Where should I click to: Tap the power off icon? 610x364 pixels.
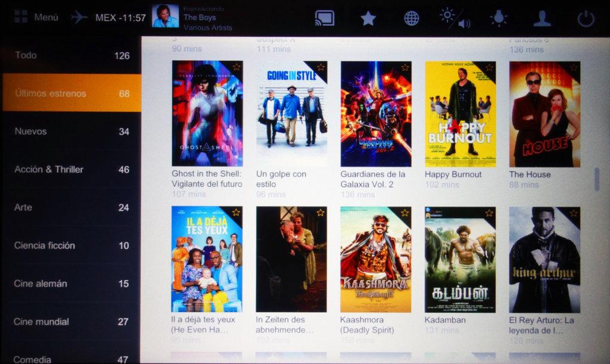(x=586, y=18)
